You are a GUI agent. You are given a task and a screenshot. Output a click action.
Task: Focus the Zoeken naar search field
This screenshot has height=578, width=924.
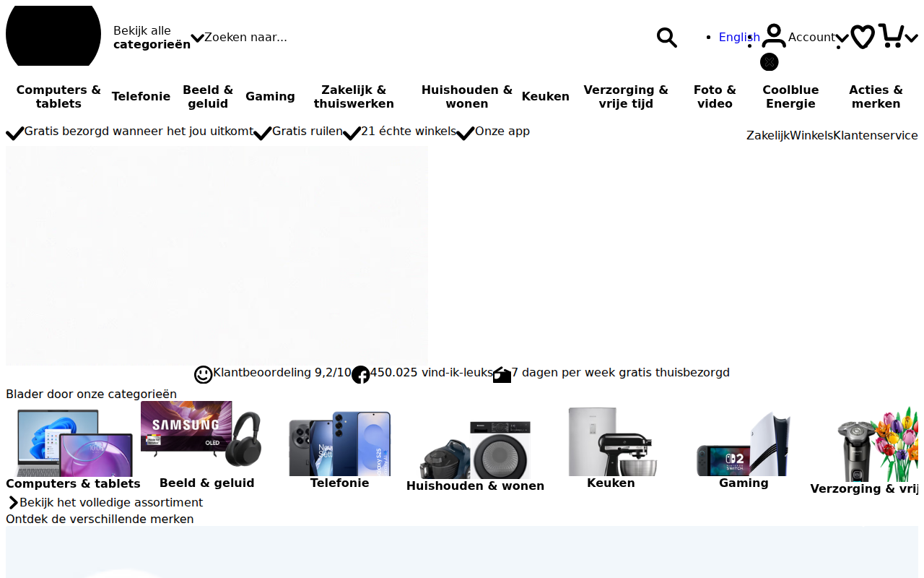[426, 38]
